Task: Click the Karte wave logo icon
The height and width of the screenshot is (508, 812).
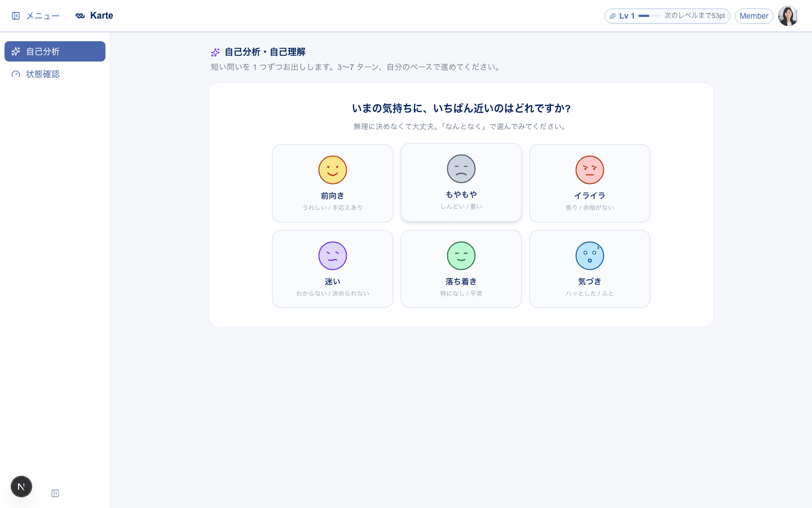Action: [80, 16]
